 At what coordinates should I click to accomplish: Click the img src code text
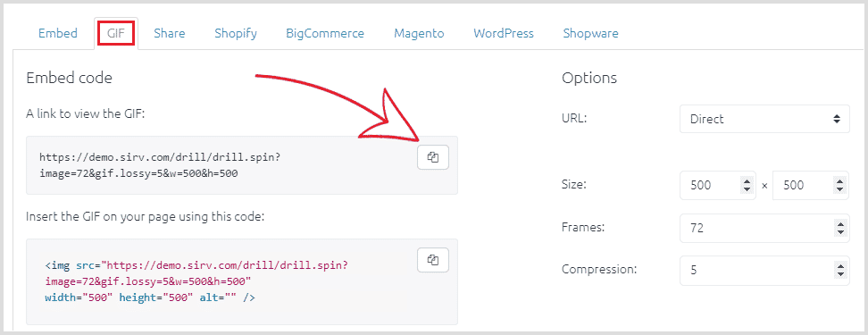(196, 281)
